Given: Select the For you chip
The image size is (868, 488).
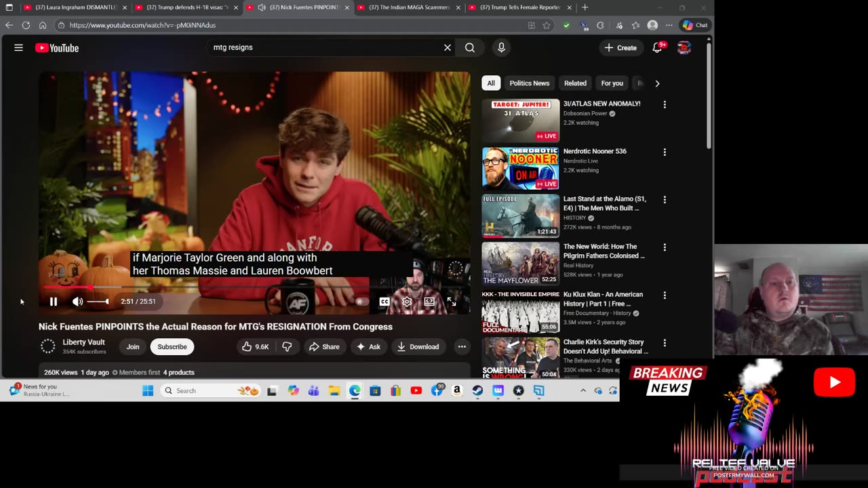Looking at the screenshot, I should tap(612, 83).
